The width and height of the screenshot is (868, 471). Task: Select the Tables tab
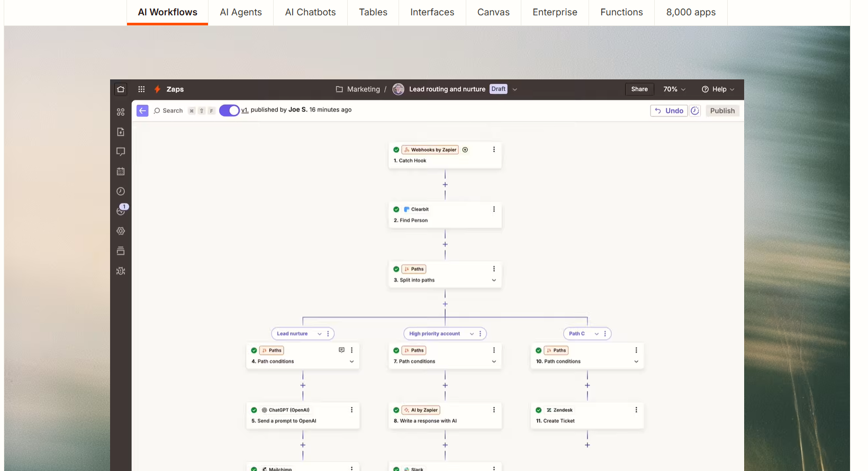click(x=373, y=12)
